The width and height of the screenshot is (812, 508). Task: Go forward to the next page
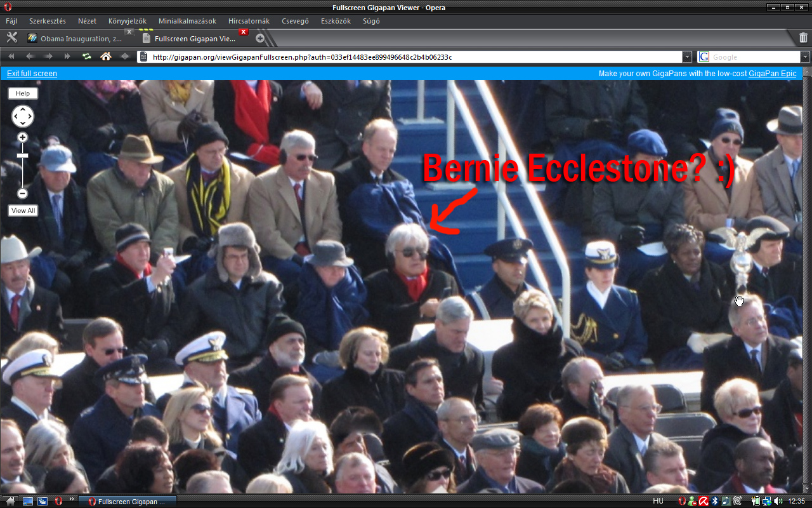[x=49, y=57]
